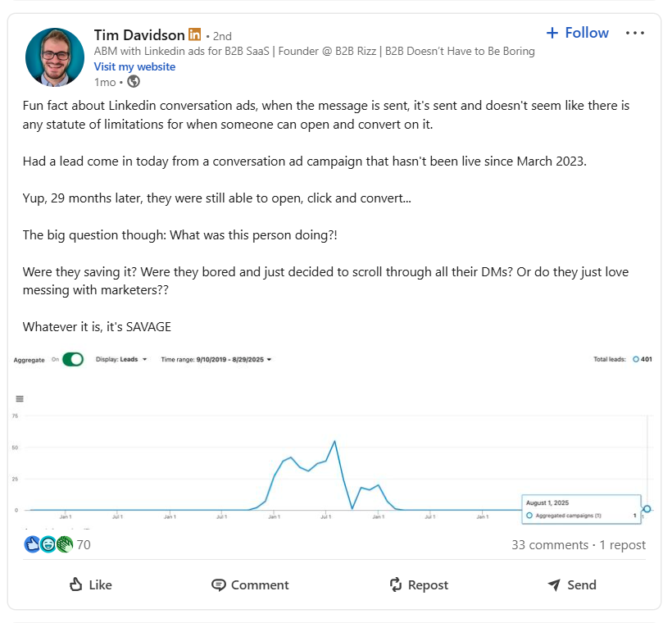Screen dimensions: 672x623
Task: Click the Repost arrows icon
Action: (x=393, y=584)
